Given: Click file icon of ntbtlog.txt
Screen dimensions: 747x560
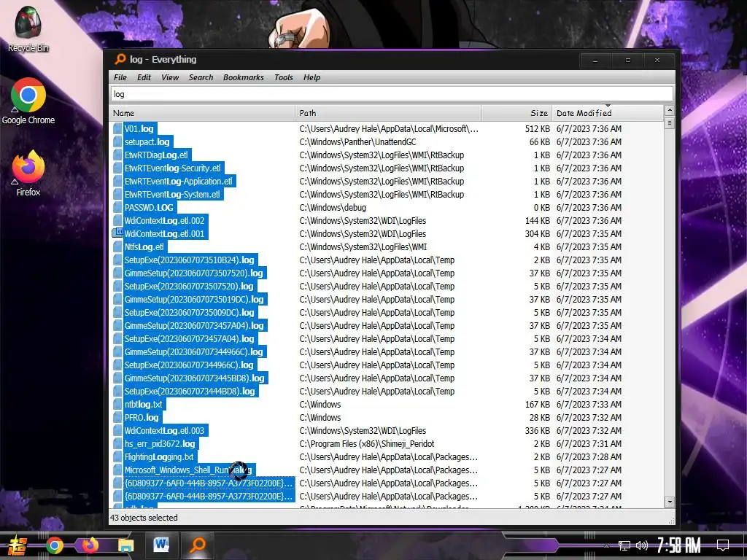Looking at the screenshot, I should [117, 404].
